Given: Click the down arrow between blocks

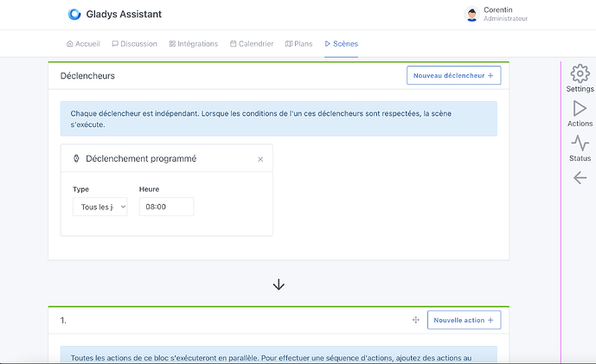Looking at the screenshot, I should [x=279, y=284].
